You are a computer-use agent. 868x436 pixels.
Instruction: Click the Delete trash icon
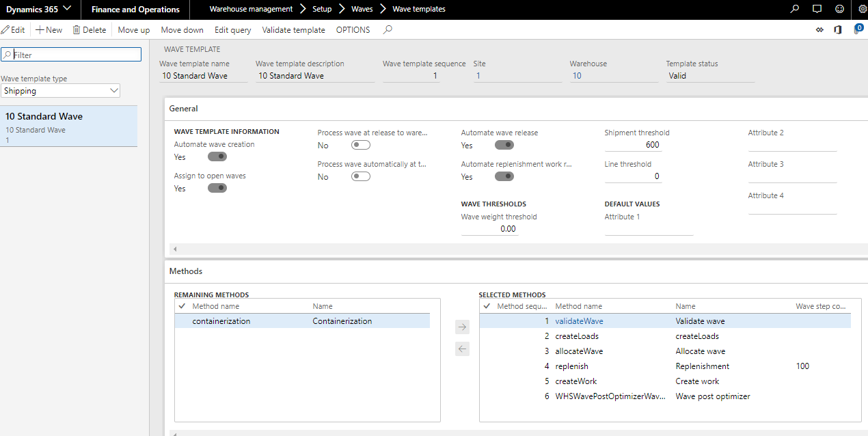click(x=77, y=29)
